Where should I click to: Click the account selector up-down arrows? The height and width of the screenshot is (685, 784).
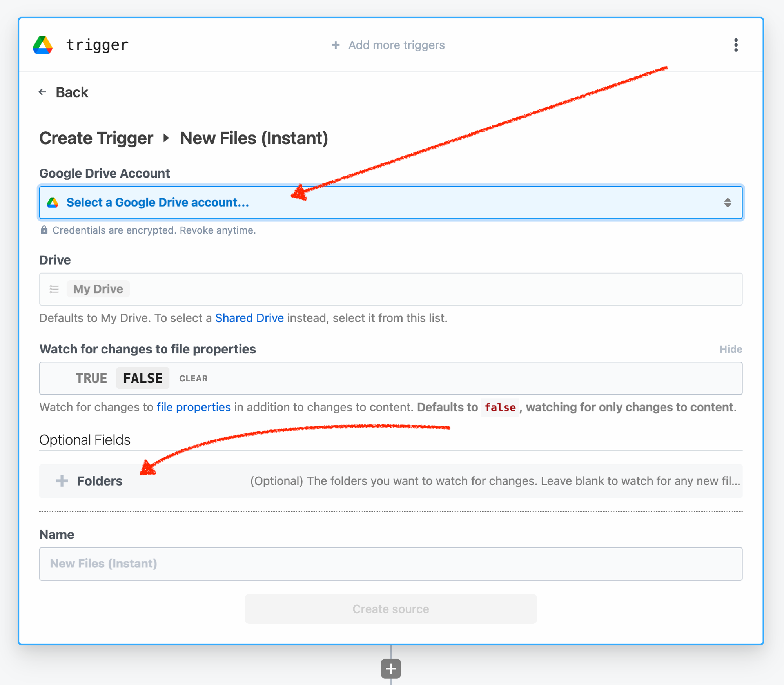click(x=728, y=203)
